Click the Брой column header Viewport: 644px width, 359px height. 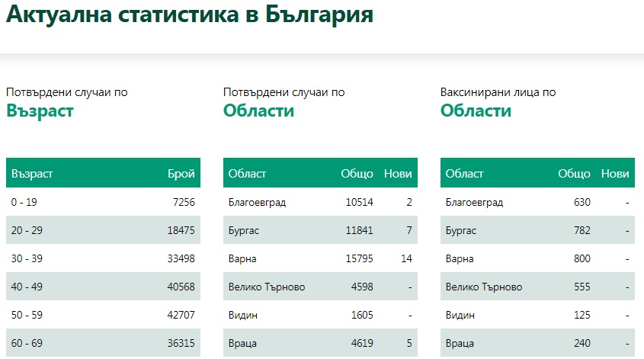pyautogui.click(x=181, y=173)
